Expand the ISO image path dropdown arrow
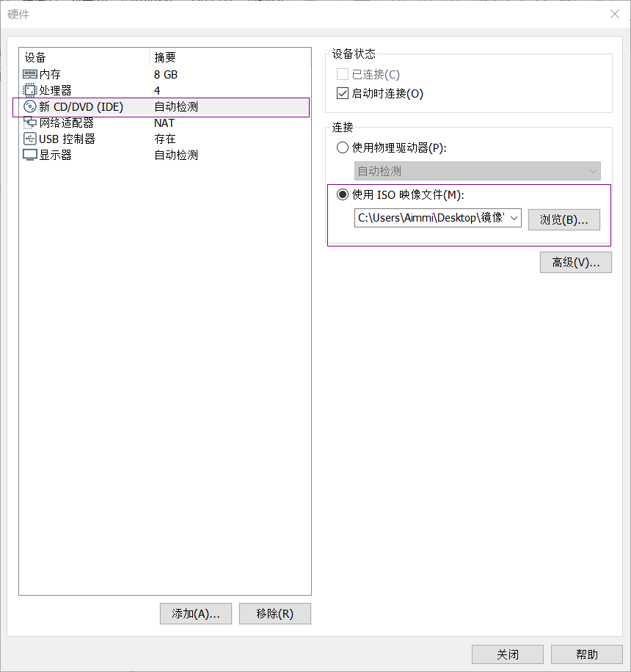This screenshot has width=631, height=672. (514, 218)
